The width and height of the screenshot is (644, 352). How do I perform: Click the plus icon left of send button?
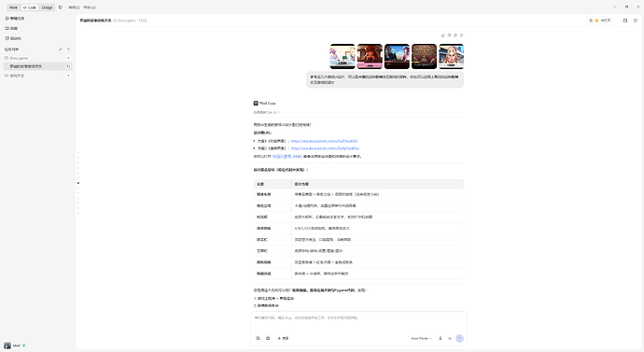450,338
